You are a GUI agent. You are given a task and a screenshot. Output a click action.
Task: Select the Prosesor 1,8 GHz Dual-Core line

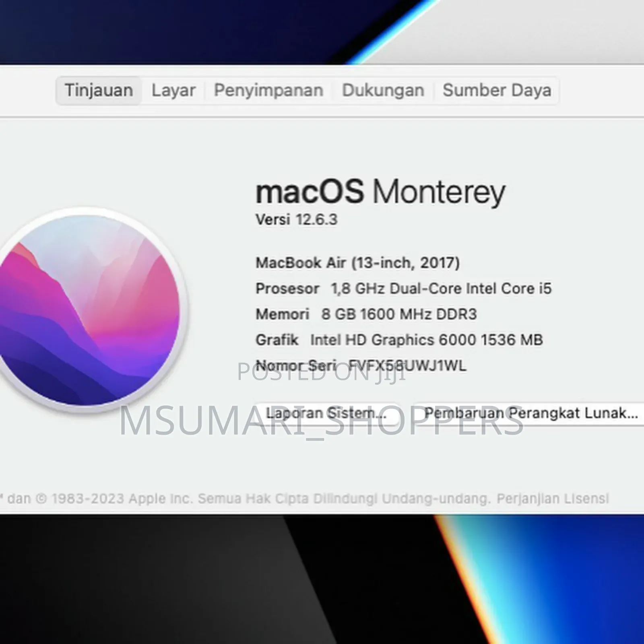tap(404, 289)
